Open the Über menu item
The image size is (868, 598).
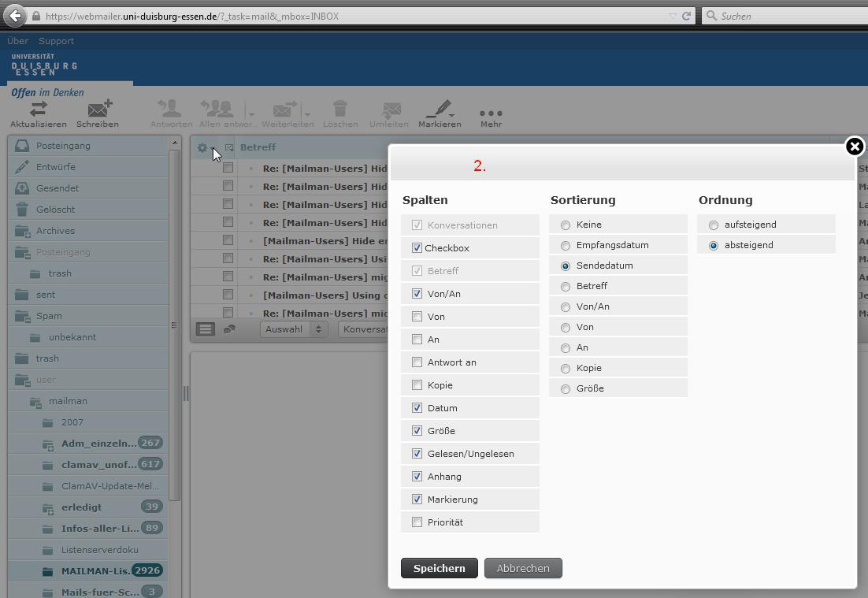click(17, 41)
